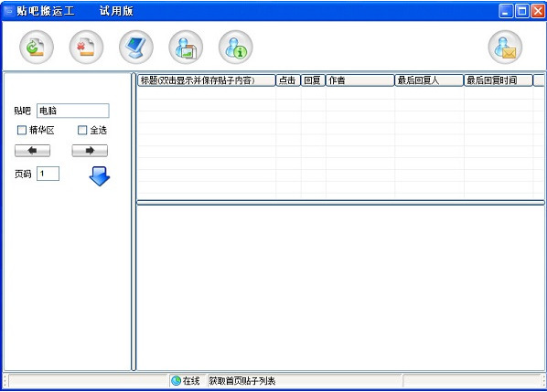
Task: Click the blue download arrow icon
Action: pyautogui.click(x=100, y=176)
